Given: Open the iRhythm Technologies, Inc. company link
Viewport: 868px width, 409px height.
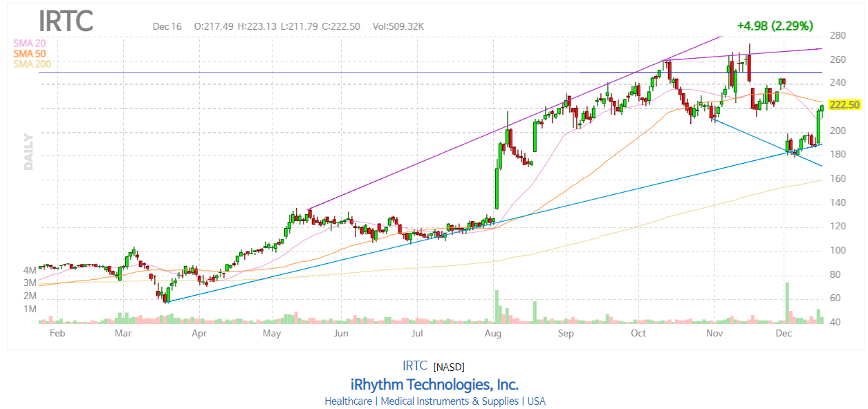Looking at the screenshot, I should point(434,384).
